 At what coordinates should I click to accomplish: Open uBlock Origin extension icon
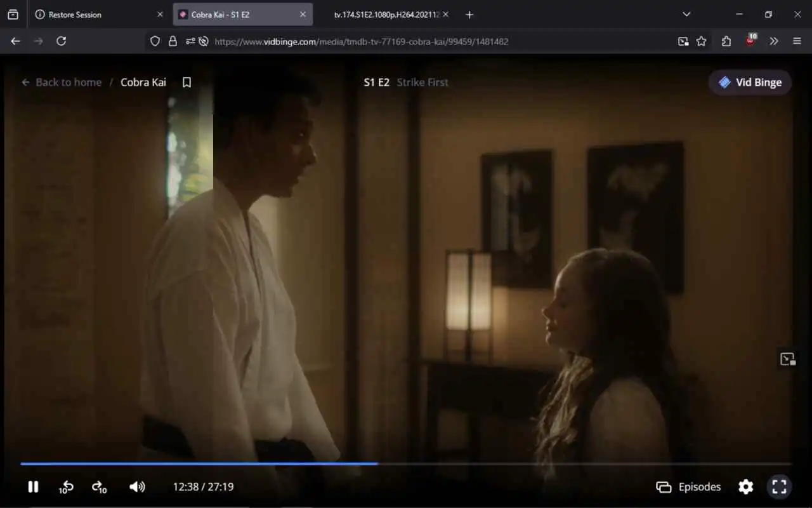pyautogui.click(x=750, y=41)
